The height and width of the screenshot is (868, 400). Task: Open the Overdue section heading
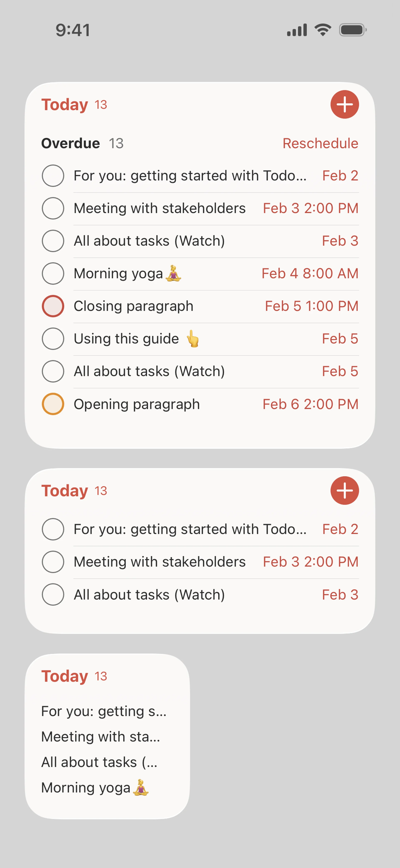(71, 143)
